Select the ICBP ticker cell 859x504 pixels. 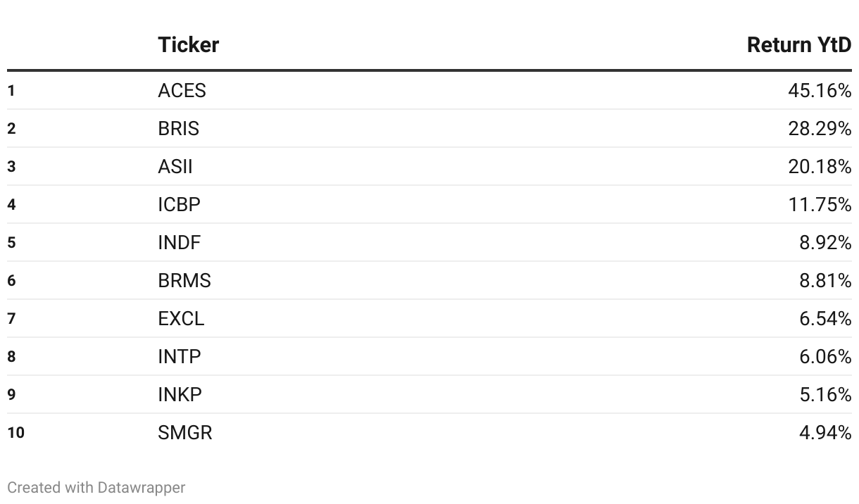pyautogui.click(x=180, y=205)
